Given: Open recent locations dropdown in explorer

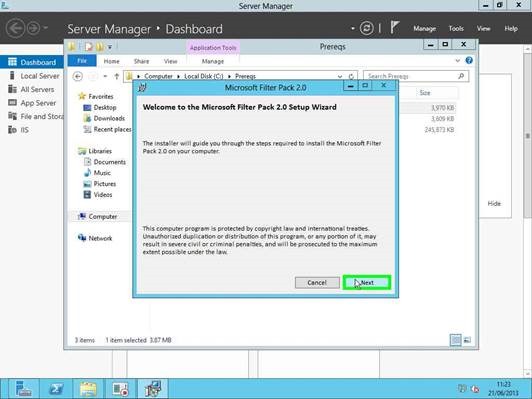Looking at the screenshot, I should (x=105, y=76).
